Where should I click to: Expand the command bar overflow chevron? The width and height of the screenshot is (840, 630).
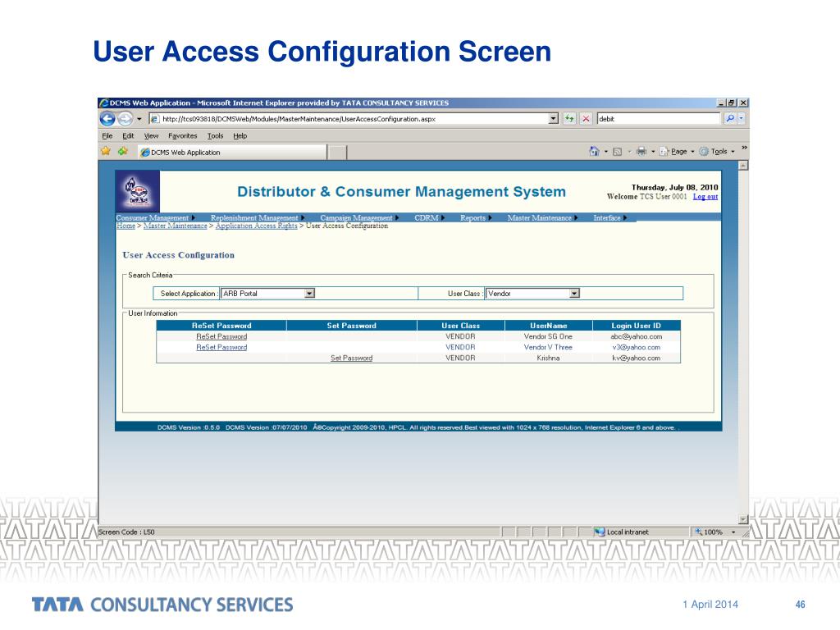744,148
